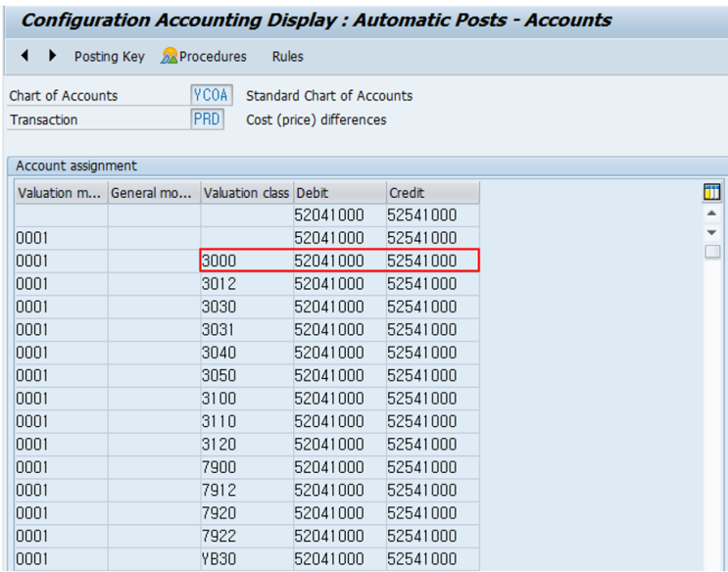Click debit account in first blank row
Viewport: 728px width, 572px height.
pos(340,214)
